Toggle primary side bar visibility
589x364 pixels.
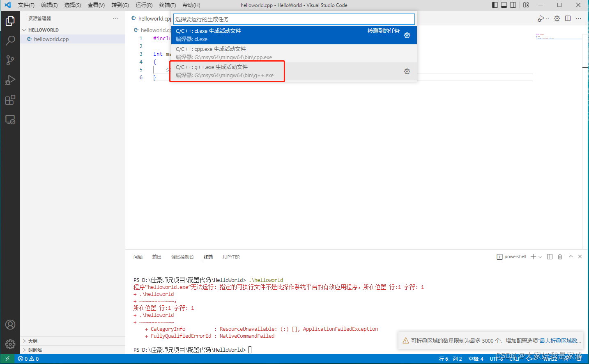pos(495,5)
